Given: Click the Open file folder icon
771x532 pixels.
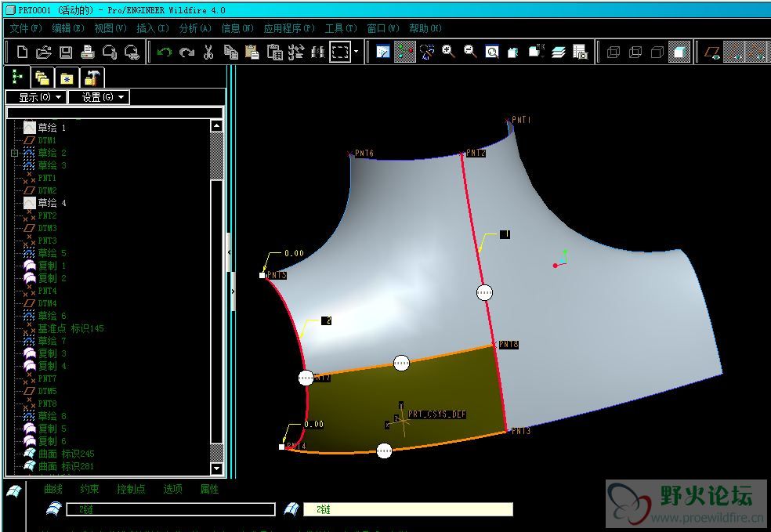Looking at the screenshot, I should point(44,52).
